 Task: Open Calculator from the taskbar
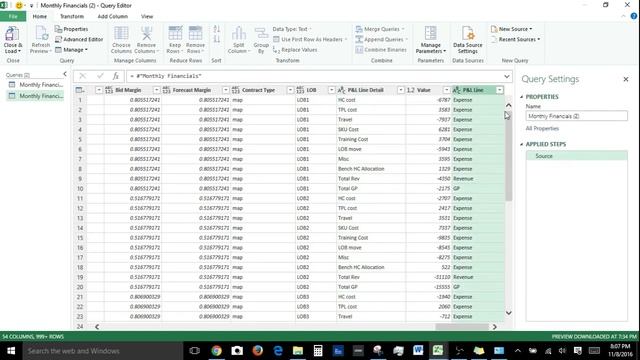click(318, 351)
